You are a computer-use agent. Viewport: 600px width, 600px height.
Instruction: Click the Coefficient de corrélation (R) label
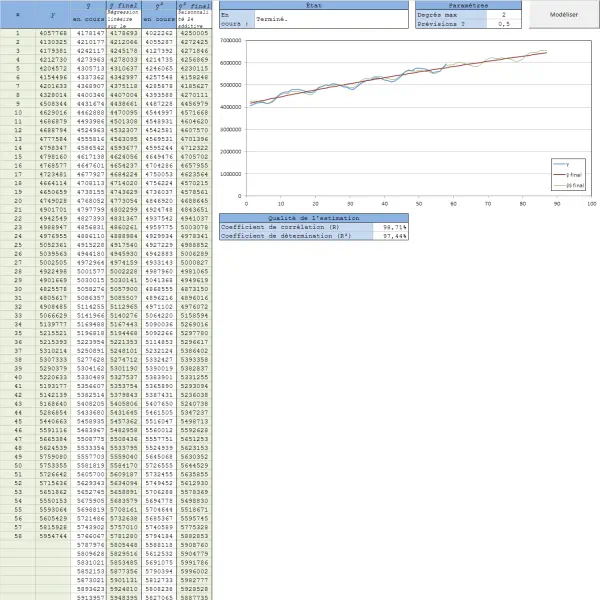pyautogui.click(x=298, y=227)
